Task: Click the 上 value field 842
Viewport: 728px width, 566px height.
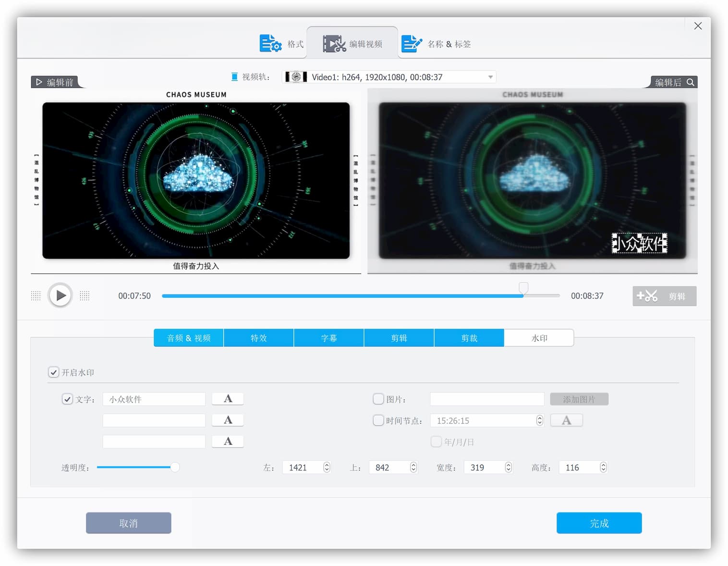Action: (389, 467)
